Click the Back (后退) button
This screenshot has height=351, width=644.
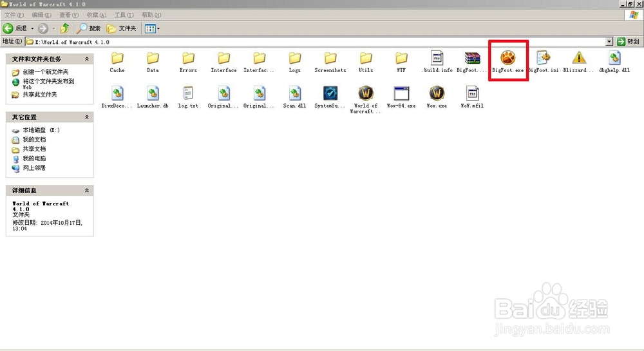15,28
